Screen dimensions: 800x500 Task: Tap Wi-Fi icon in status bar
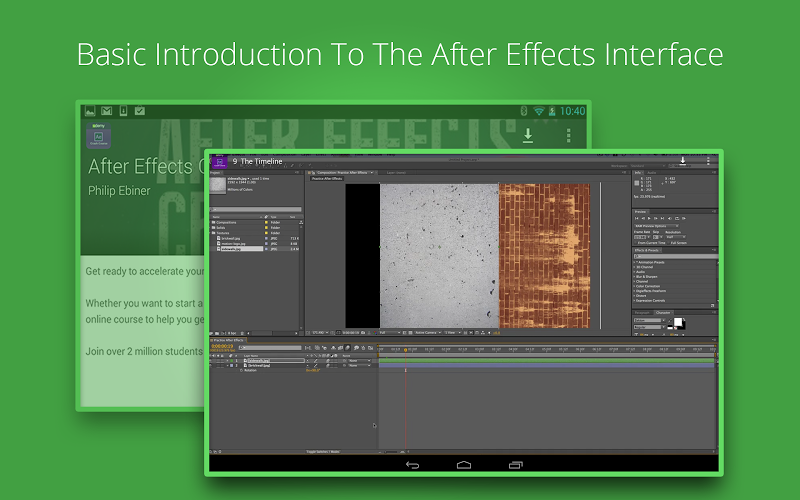pos(539,111)
